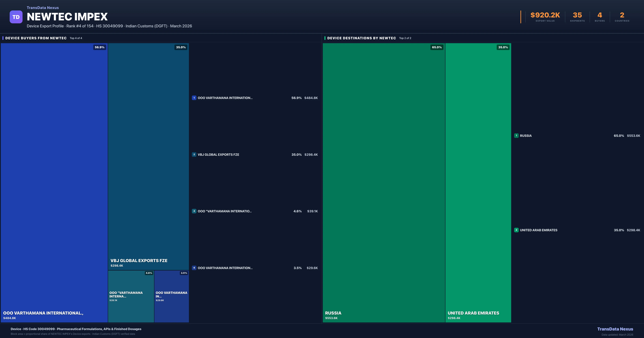Image resolution: width=644 pixels, height=338 pixels.
Task: Click the rank 2 badge next to VBJ GLOBAL EXPORTS FZE
Action: coord(194,155)
